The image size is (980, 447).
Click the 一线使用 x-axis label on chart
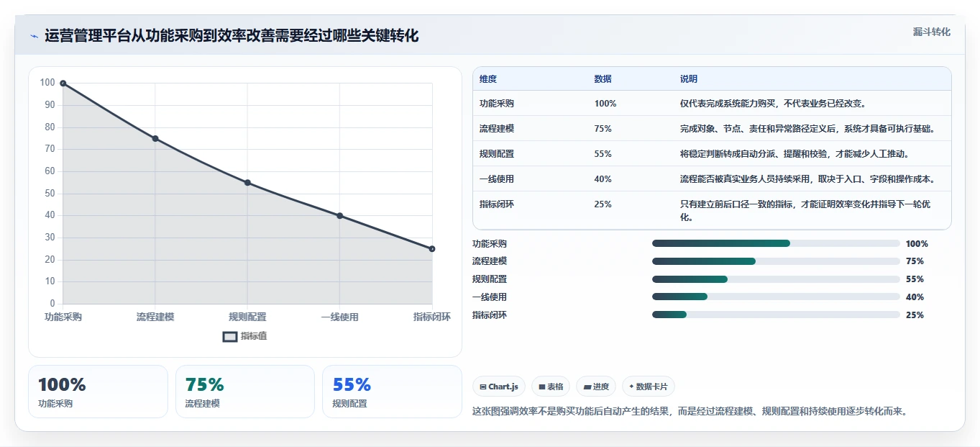[339, 317]
